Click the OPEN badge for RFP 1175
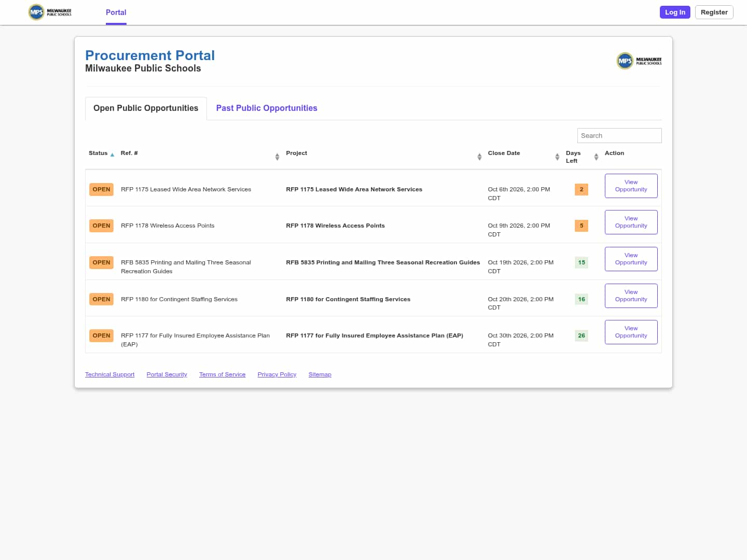747x560 pixels. 102,189
